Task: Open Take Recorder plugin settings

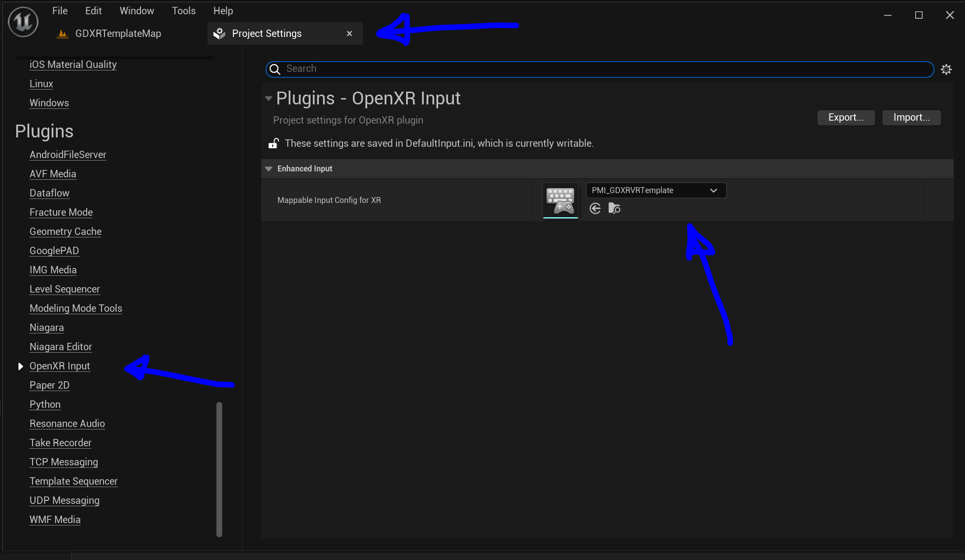Action: 61,443
